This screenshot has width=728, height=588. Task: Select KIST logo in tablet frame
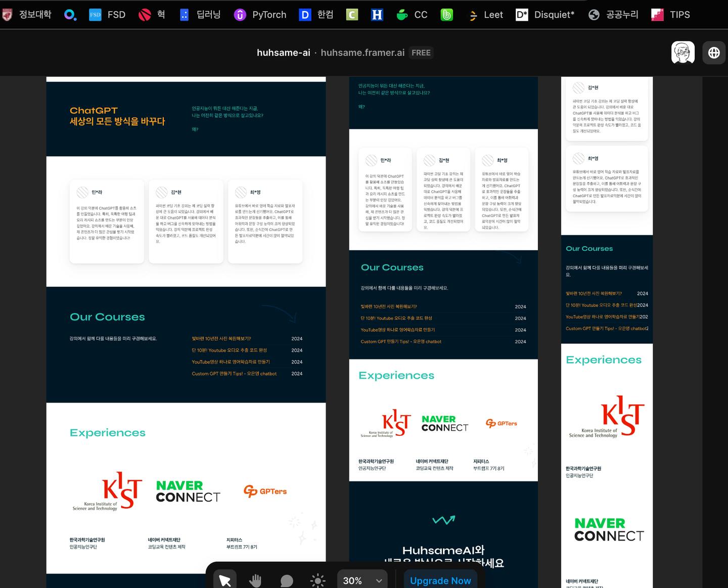(386, 423)
